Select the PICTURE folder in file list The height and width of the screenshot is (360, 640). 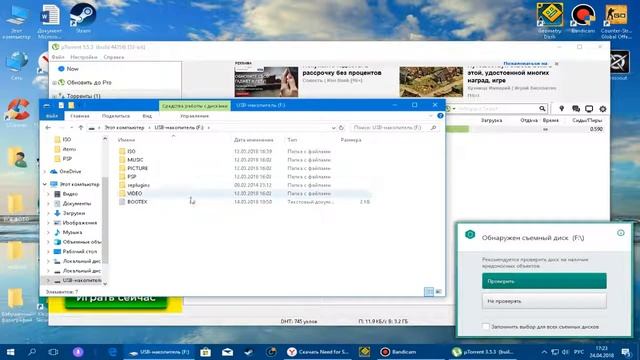click(x=137, y=168)
